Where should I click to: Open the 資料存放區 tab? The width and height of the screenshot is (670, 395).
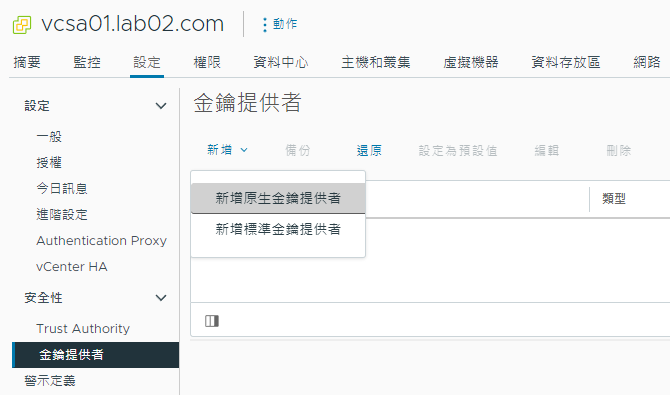tap(566, 62)
